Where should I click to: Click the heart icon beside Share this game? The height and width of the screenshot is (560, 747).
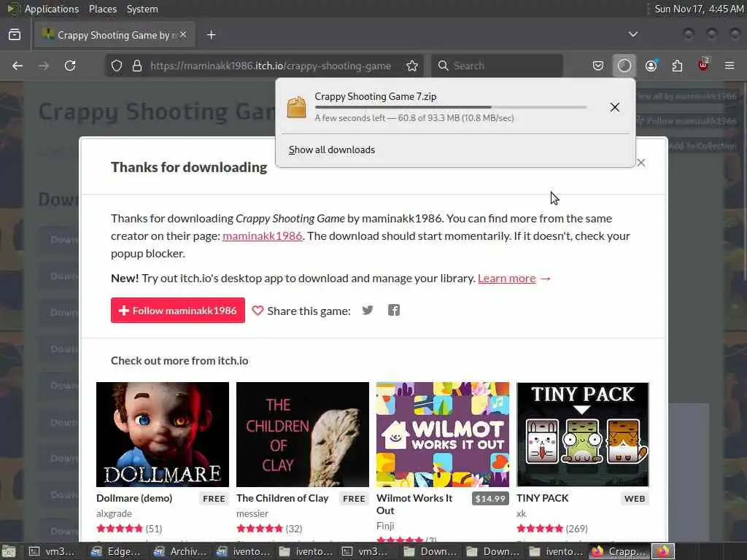pos(258,311)
